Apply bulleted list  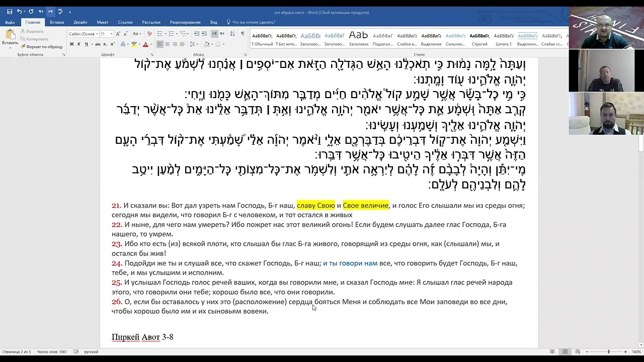click(160, 34)
